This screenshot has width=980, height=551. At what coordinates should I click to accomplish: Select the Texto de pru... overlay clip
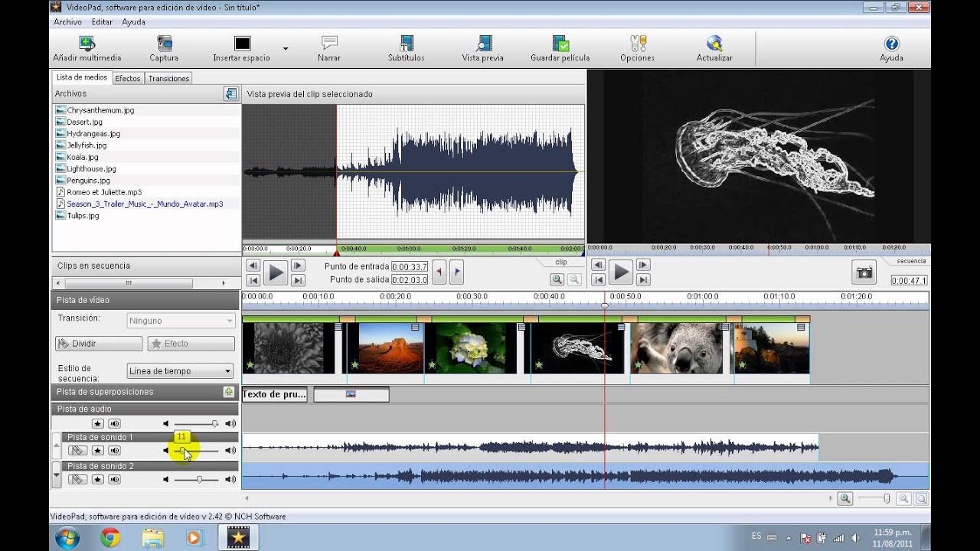click(x=274, y=395)
